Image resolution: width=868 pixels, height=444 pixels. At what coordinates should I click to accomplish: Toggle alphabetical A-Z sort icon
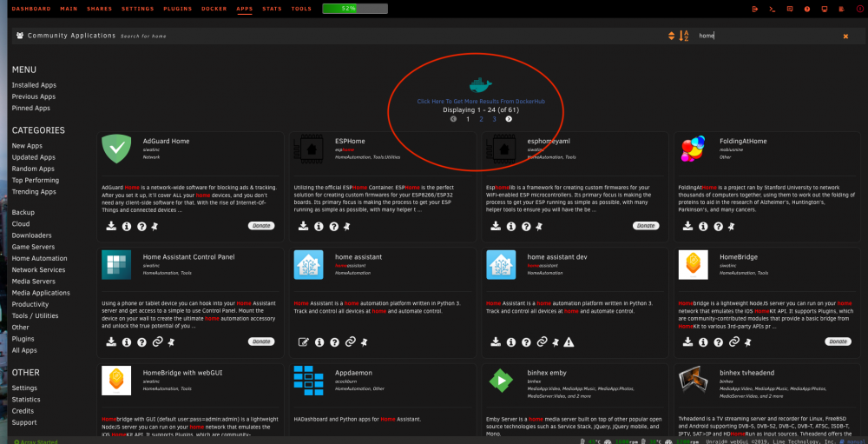(684, 36)
